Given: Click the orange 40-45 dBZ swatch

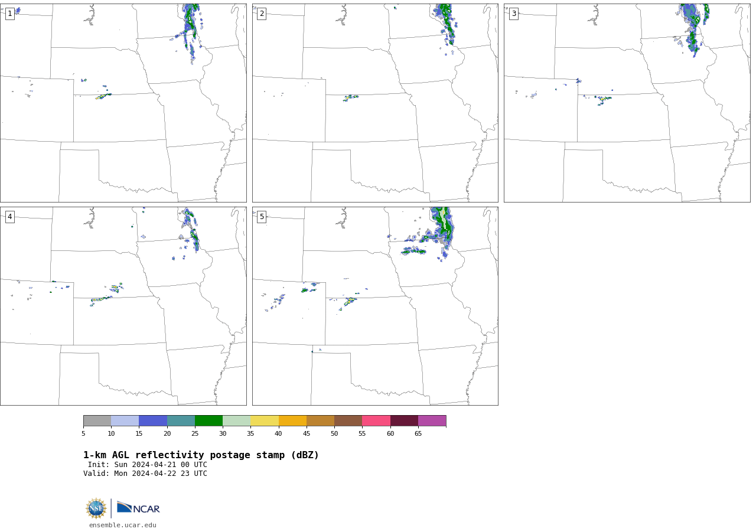Looking at the screenshot, I should point(292,421).
